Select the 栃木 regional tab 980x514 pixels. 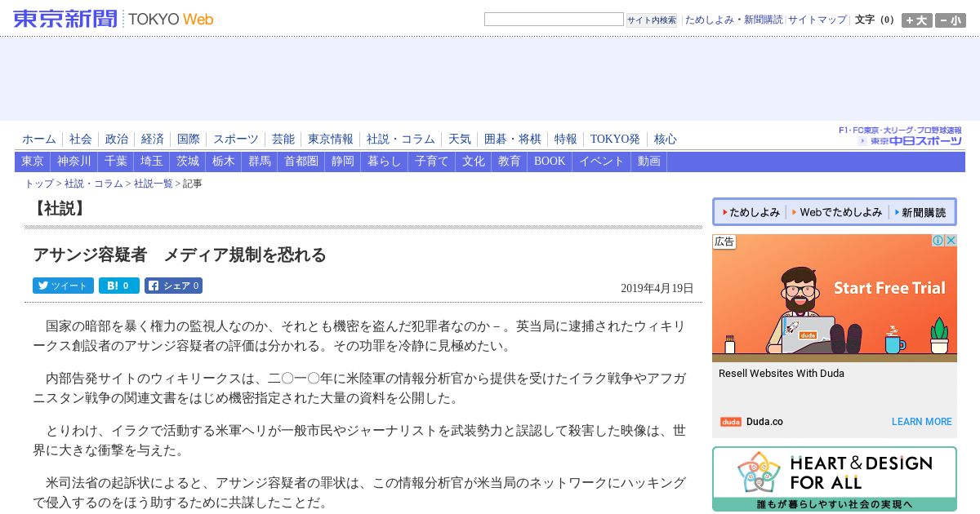coord(224,162)
